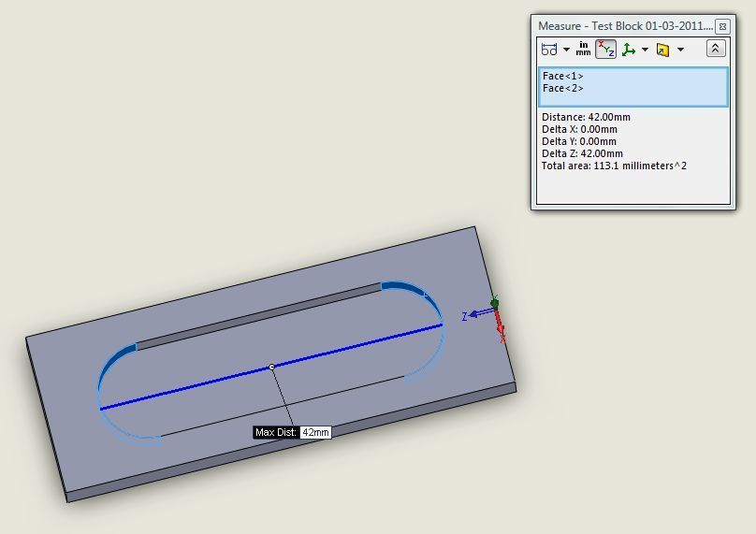Collapse the Measure dialog with chevron button
The height and width of the screenshot is (534, 756).
coord(715,49)
